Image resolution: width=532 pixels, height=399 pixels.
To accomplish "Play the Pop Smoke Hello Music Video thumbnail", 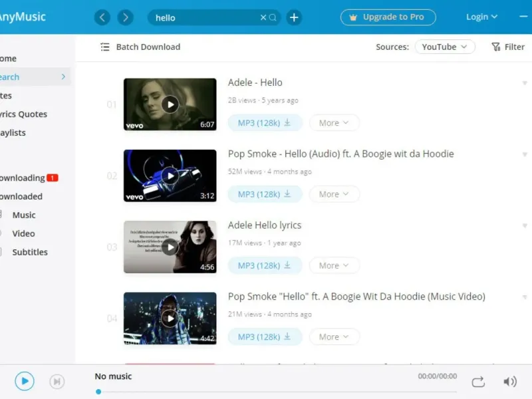I will coord(170,319).
